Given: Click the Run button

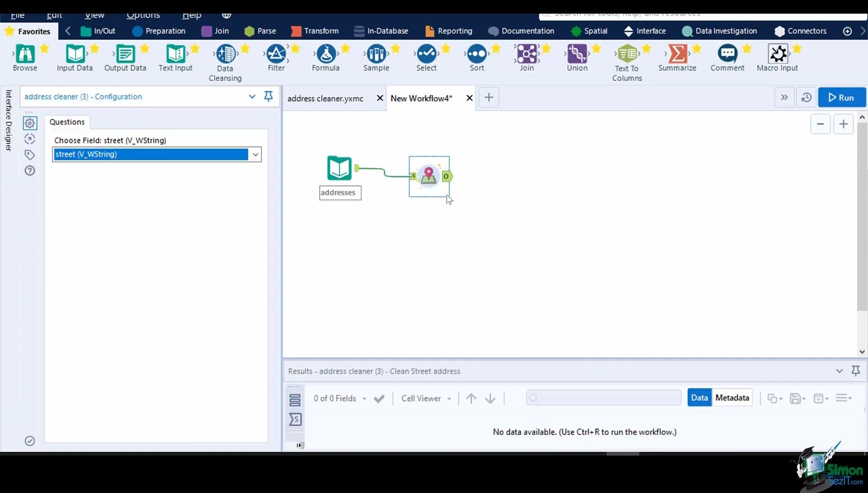Looking at the screenshot, I should click(842, 97).
